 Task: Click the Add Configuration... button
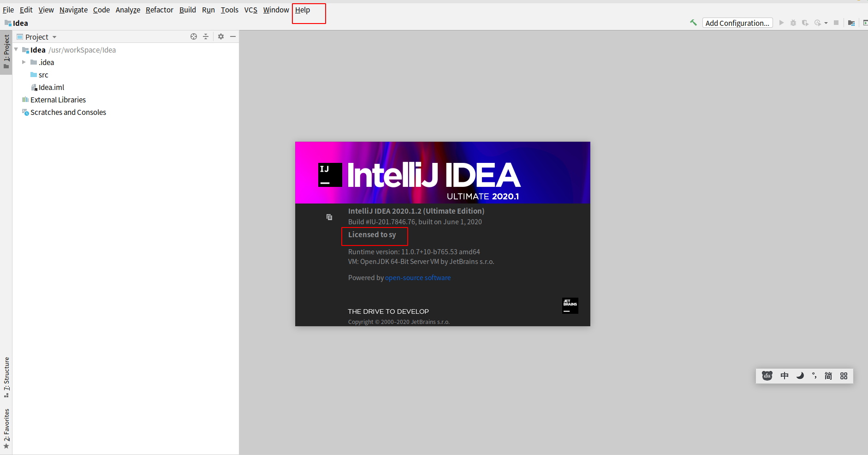737,23
